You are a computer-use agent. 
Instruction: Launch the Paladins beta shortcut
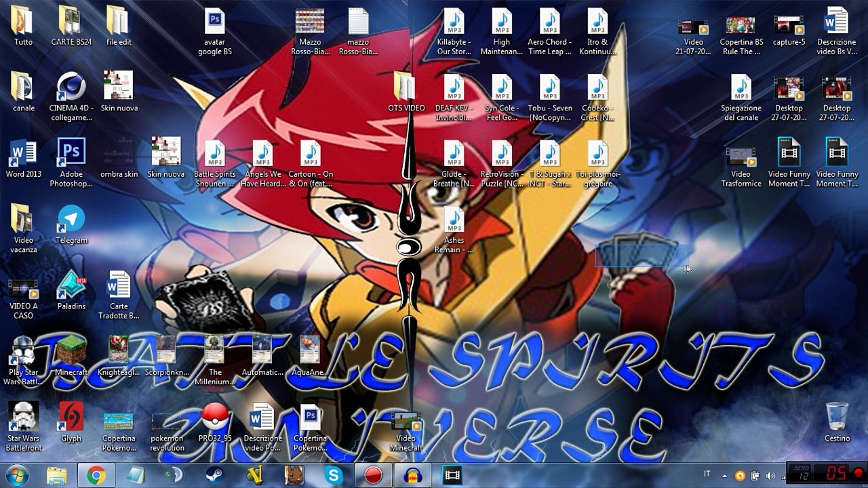[x=71, y=285]
